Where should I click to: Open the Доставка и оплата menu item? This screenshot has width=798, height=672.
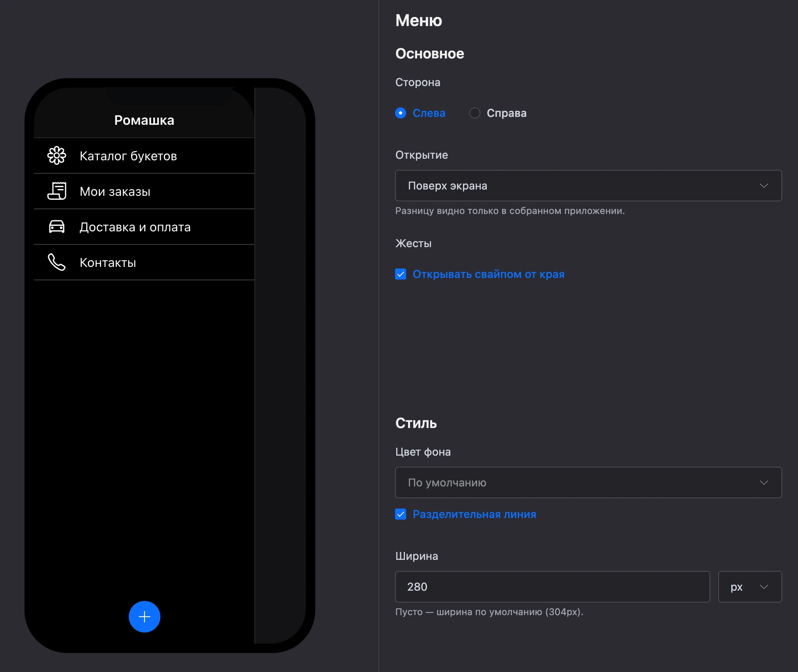(x=144, y=227)
